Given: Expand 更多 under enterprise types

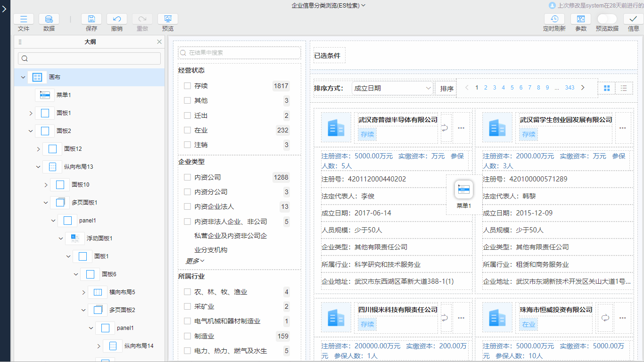Looking at the screenshot, I should pos(195,261).
